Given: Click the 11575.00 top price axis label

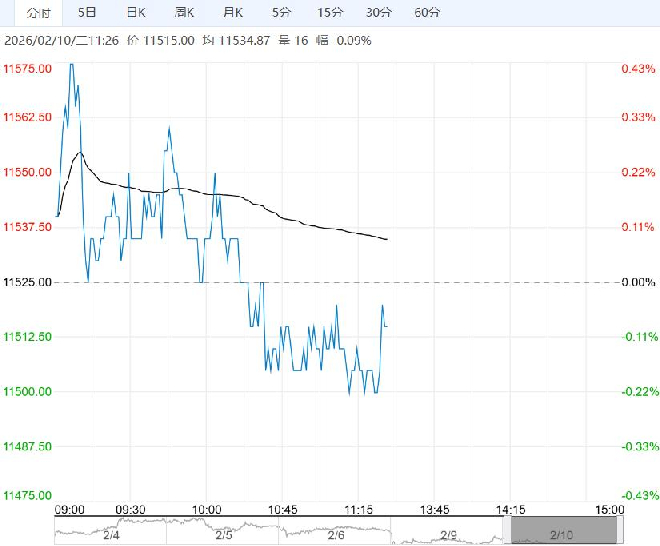Looking at the screenshot, I should pyautogui.click(x=28, y=68).
